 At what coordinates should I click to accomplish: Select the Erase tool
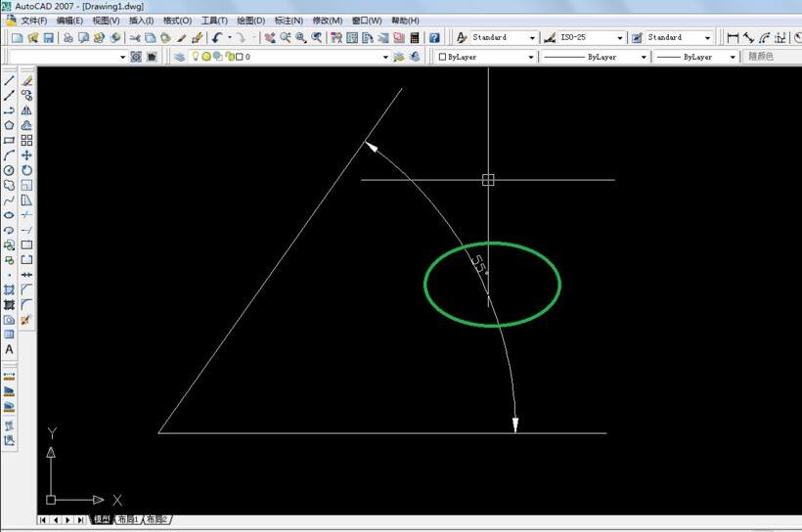point(26,80)
